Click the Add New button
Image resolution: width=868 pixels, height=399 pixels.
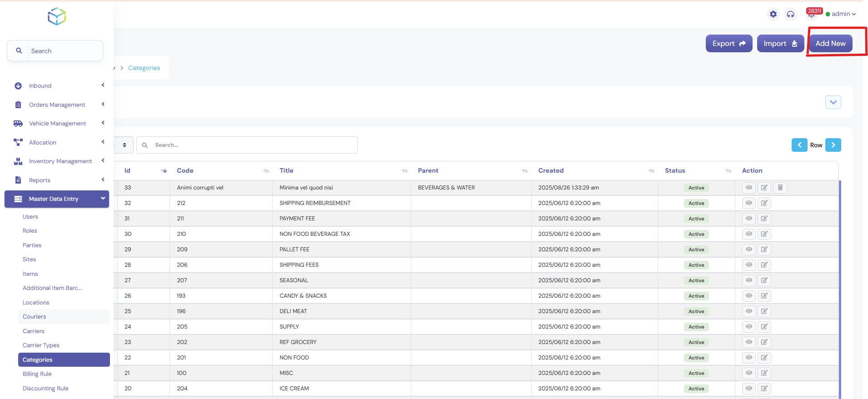point(830,44)
